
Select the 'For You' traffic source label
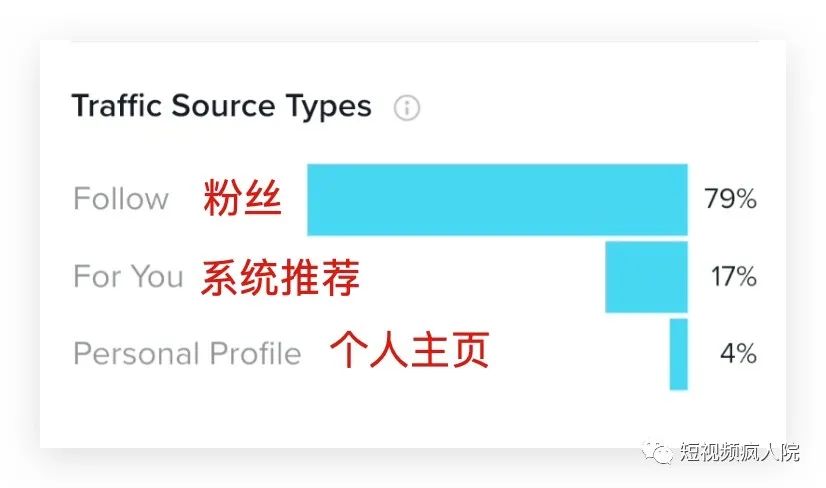128,276
